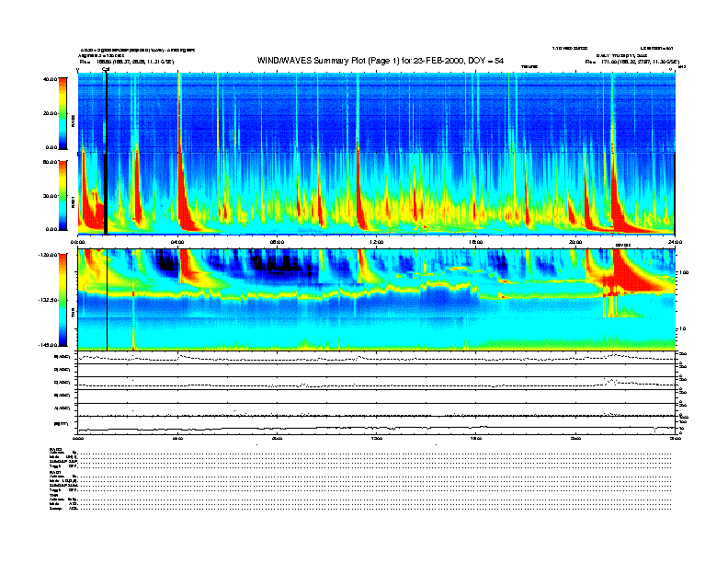This screenshot has height=563, width=728.
Task: Click the 12:00 tick label under RAD1 spectrogram
Action: point(376,242)
